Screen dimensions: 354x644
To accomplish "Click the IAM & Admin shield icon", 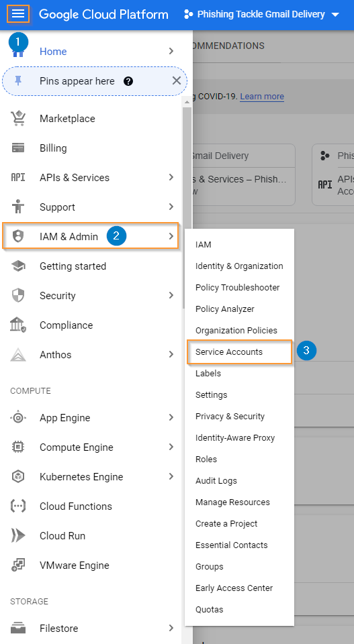I will click(18, 237).
